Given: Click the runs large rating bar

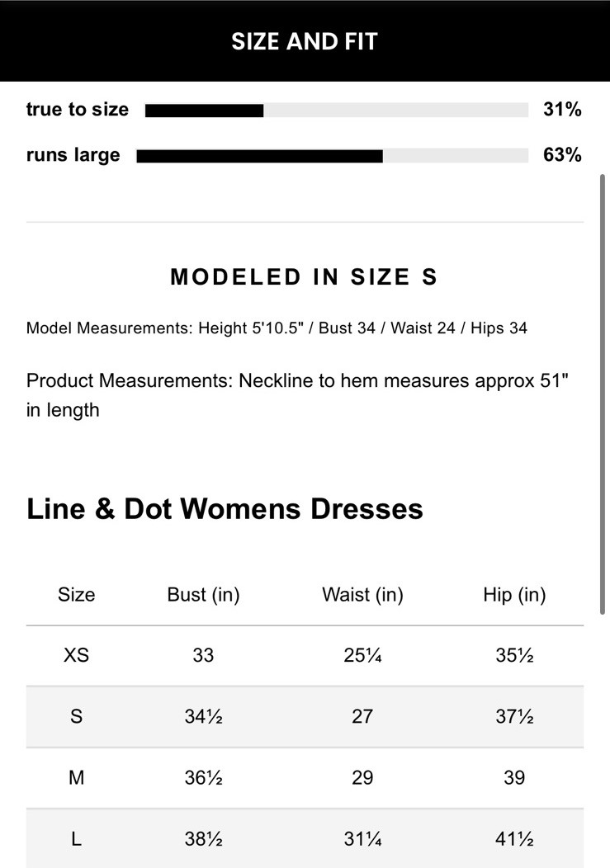Looking at the screenshot, I should pyautogui.click(x=332, y=156).
